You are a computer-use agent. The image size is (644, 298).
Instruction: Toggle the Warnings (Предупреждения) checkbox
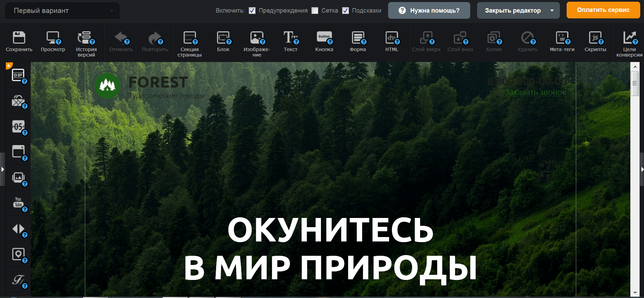[x=252, y=11]
